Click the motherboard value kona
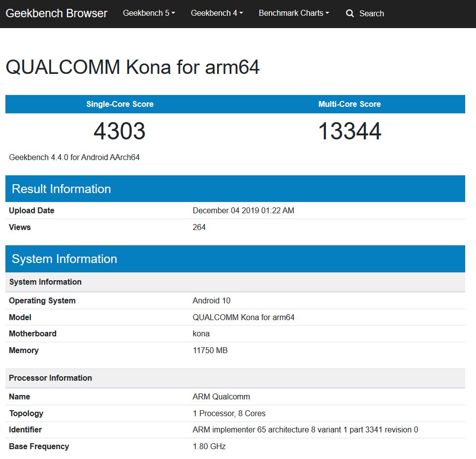The image size is (476, 459). [x=201, y=333]
